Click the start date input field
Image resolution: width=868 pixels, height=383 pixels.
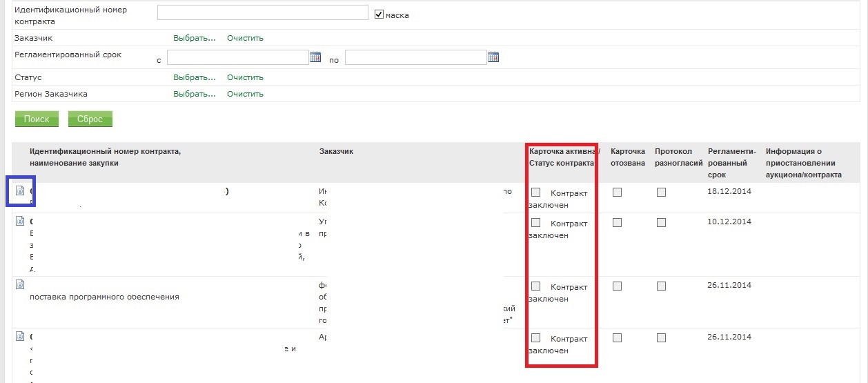[237, 57]
